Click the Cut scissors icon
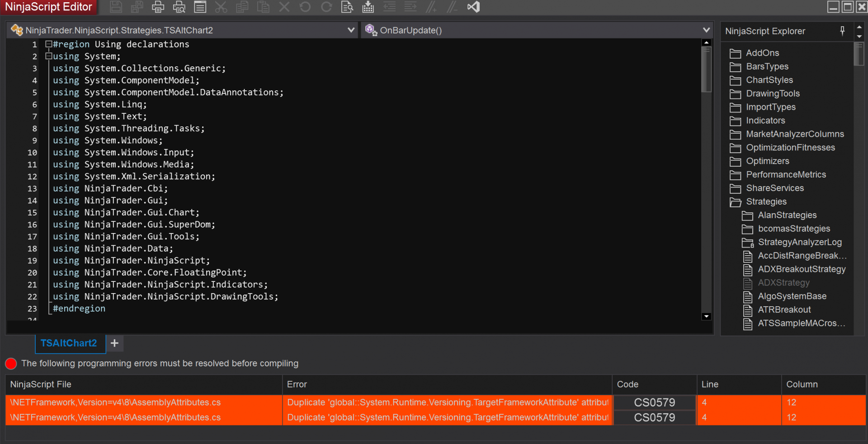This screenshot has height=444, width=868. 221,7
